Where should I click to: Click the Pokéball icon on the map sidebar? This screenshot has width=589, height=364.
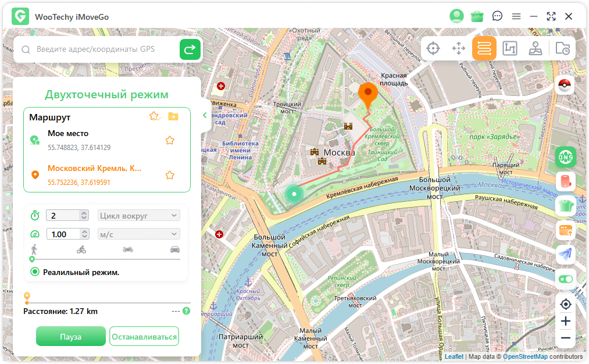pos(565,86)
